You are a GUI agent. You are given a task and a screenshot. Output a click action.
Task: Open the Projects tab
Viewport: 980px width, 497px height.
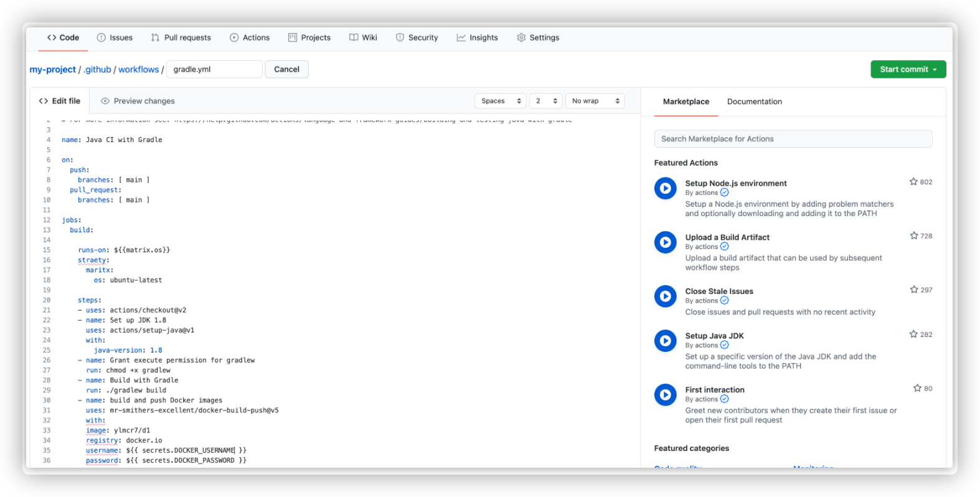point(309,37)
